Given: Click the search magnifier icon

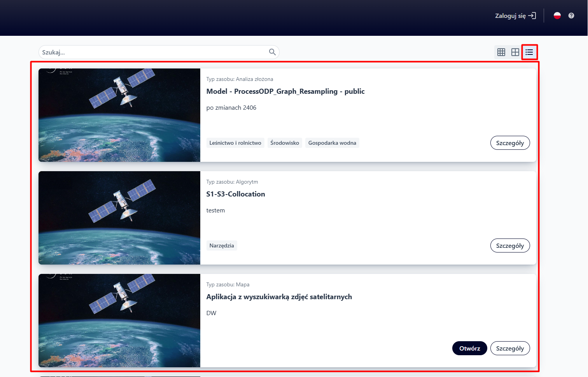Looking at the screenshot, I should [272, 52].
